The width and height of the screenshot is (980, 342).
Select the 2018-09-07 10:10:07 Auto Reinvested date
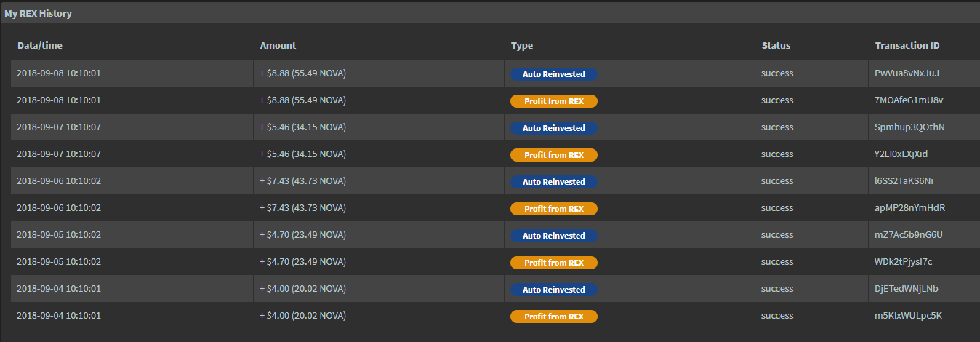click(59, 127)
